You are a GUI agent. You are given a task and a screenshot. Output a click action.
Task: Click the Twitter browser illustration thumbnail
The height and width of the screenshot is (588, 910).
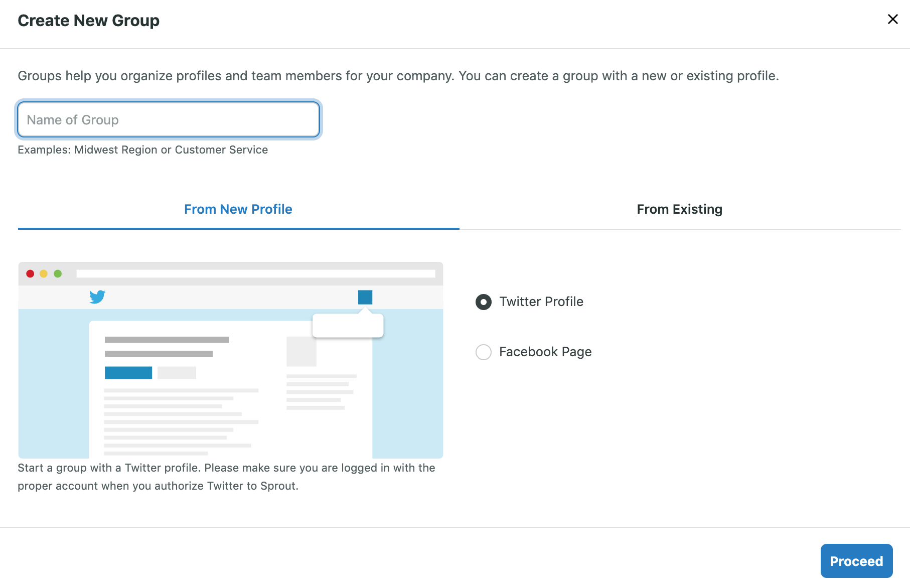231,360
